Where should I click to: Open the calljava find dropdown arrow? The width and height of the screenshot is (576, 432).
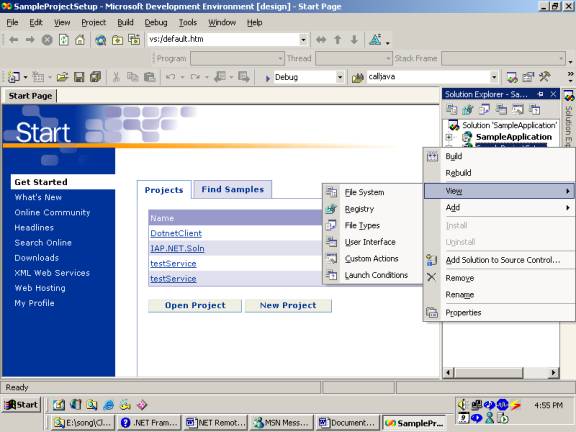[x=494, y=77]
